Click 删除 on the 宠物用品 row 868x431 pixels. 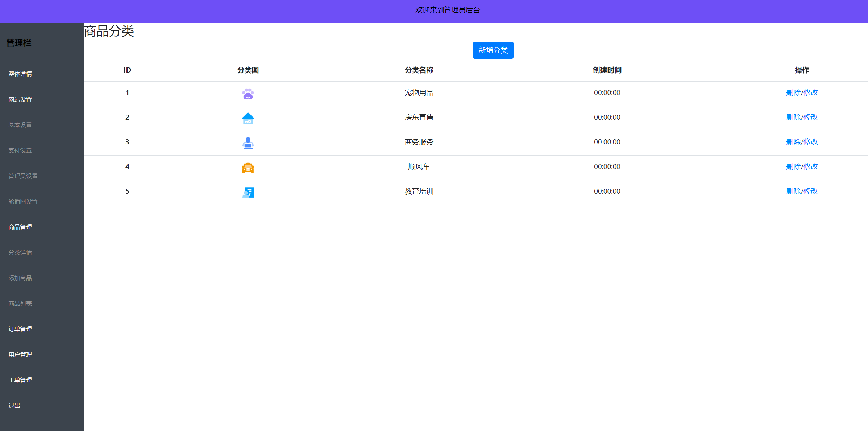point(794,93)
